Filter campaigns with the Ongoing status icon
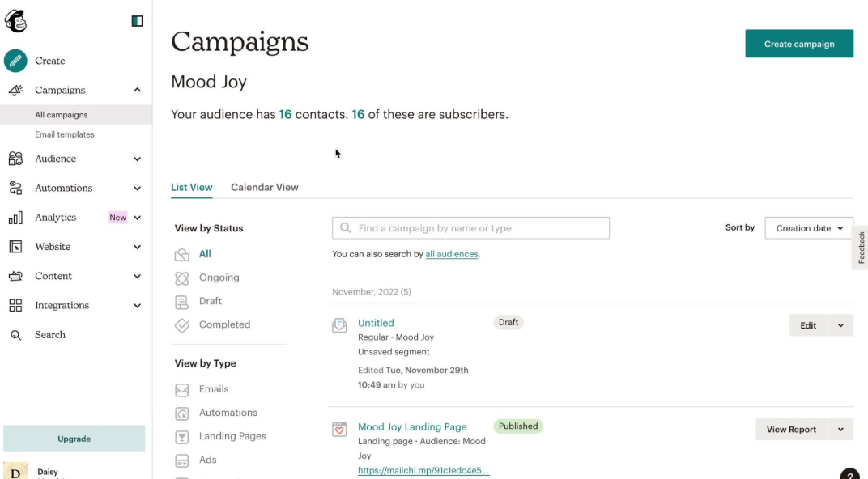This screenshot has height=479, width=868. click(181, 278)
